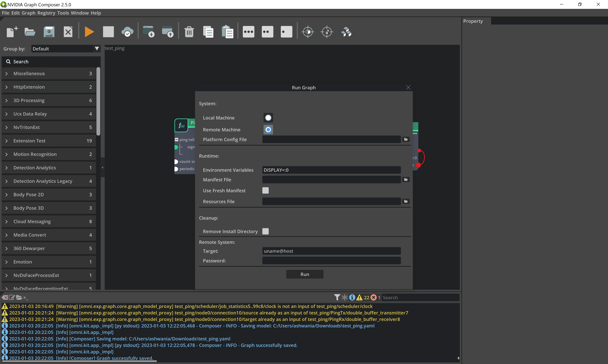
Task: Click the auto-layout blocks icon
Action: (346, 32)
